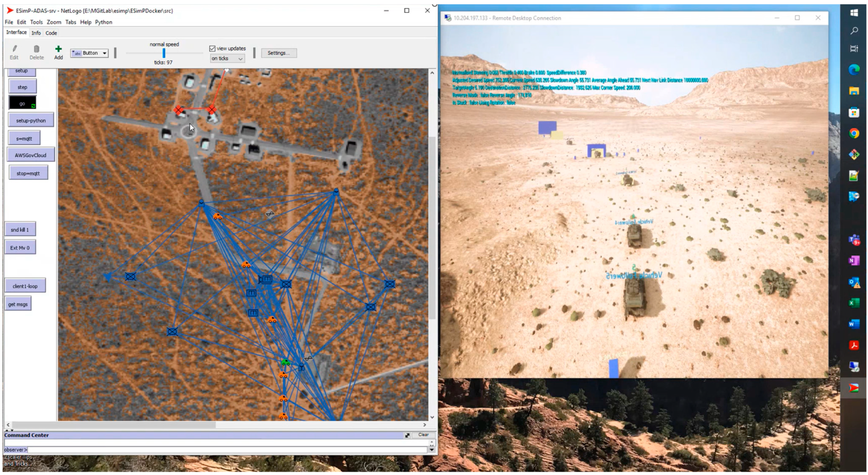
Task: Click the setup-python button
Action: (x=31, y=121)
